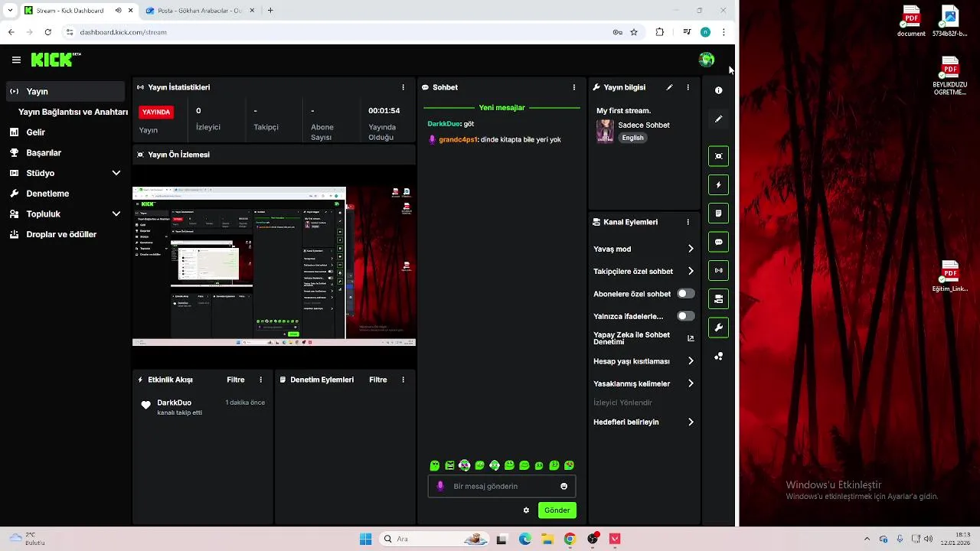The height and width of the screenshot is (551, 980).
Task: Pick the last heart-eyes green emote
Action: tap(570, 465)
